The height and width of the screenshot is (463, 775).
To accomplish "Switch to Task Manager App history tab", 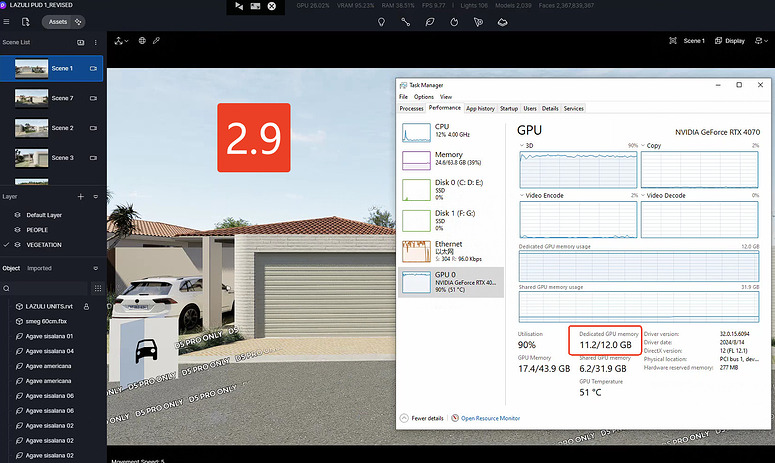I will (x=480, y=109).
